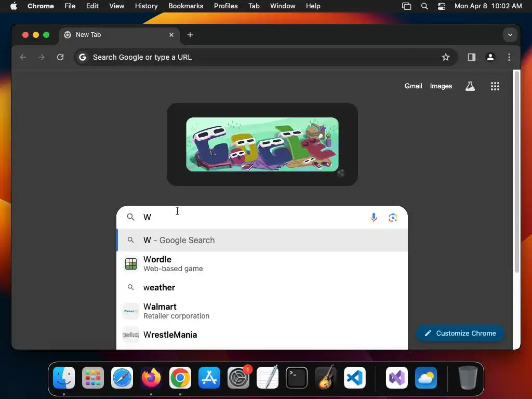Open the Gmail link

coord(413,86)
